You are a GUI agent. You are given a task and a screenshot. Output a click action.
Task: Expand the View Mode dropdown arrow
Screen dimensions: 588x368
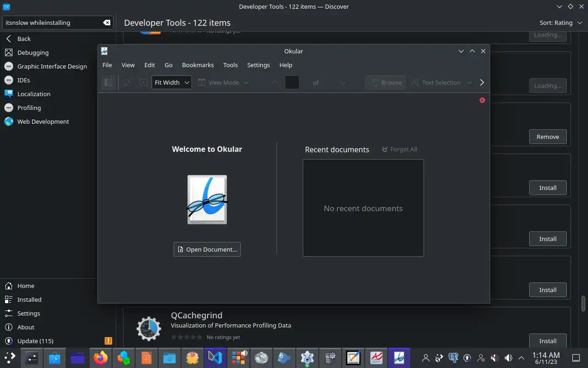pyautogui.click(x=246, y=82)
